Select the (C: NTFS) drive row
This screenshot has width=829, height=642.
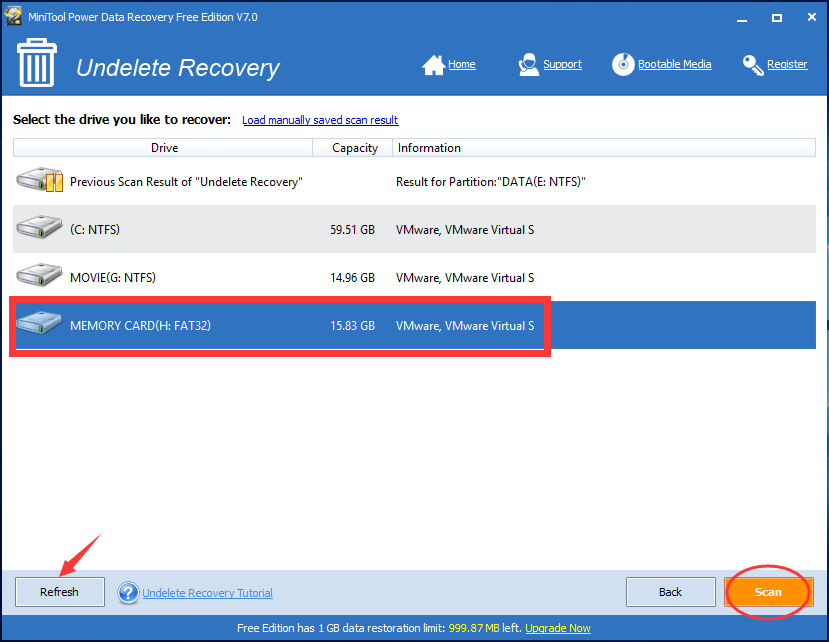(414, 229)
